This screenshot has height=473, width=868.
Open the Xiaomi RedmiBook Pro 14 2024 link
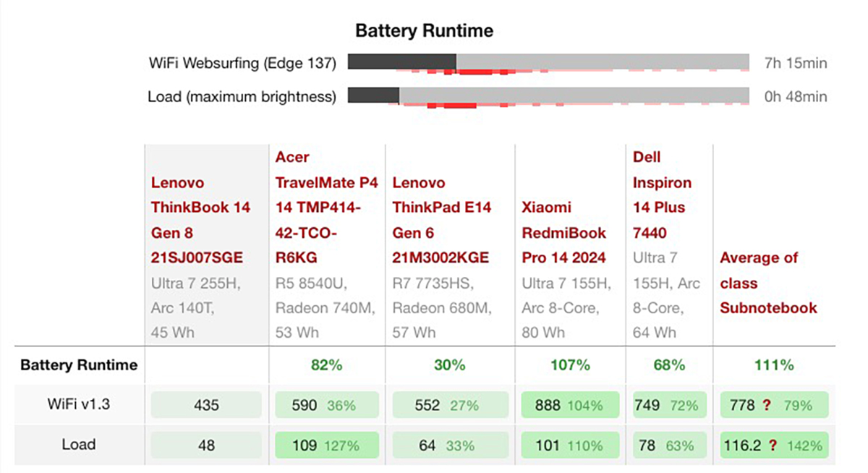tap(564, 233)
